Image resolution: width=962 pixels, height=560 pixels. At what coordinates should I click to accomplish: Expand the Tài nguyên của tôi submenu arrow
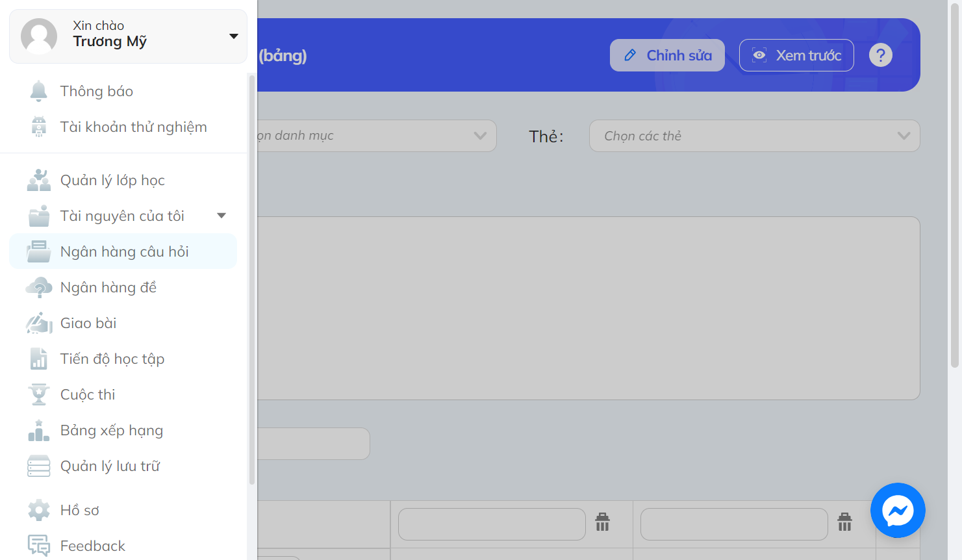coord(222,216)
